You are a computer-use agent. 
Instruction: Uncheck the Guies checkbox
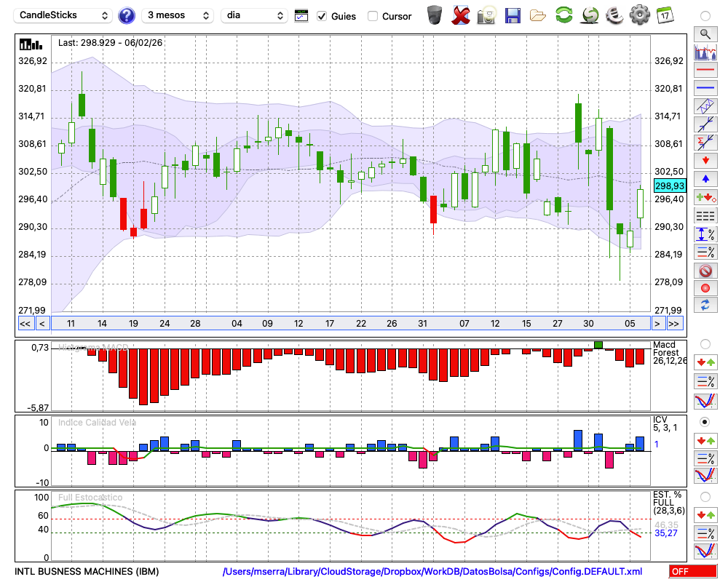(322, 16)
